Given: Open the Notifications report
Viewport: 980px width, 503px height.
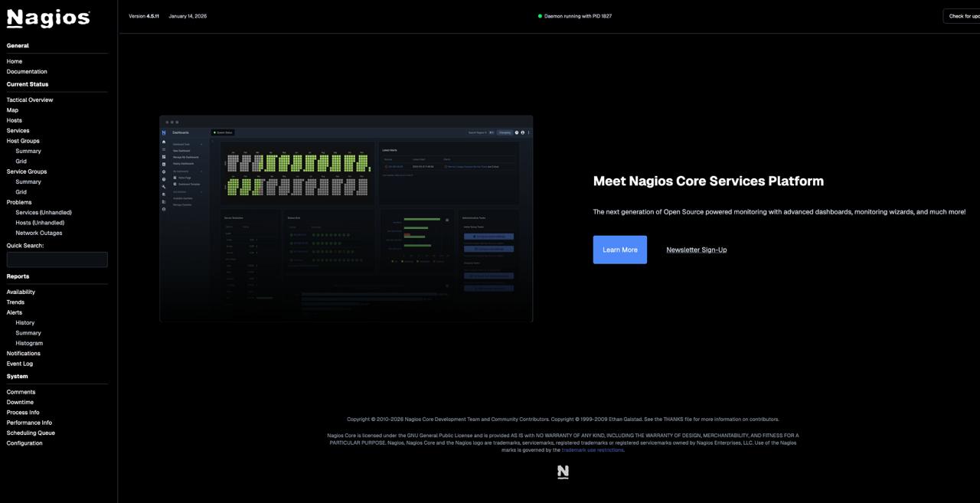Looking at the screenshot, I should pos(24,353).
